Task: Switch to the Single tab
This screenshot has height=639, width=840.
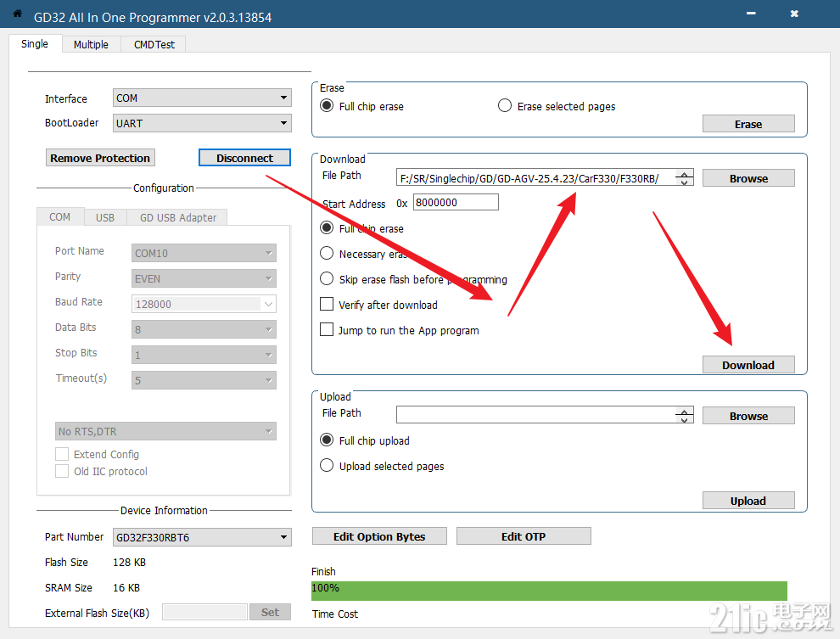Action: [x=35, y=44]
